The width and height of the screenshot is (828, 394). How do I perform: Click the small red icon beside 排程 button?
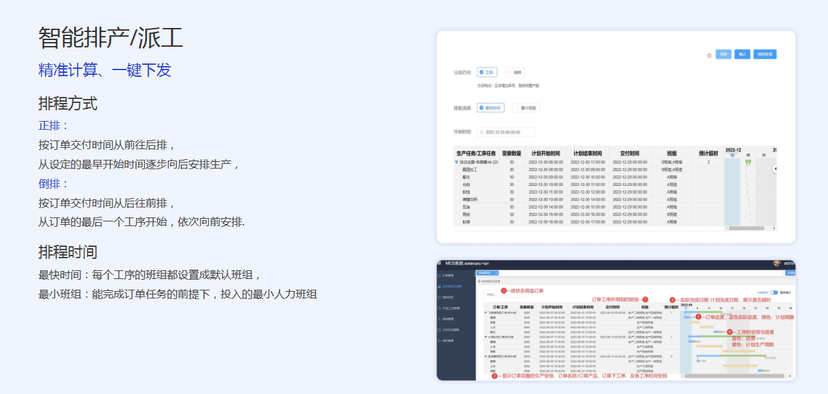point(709,55)
